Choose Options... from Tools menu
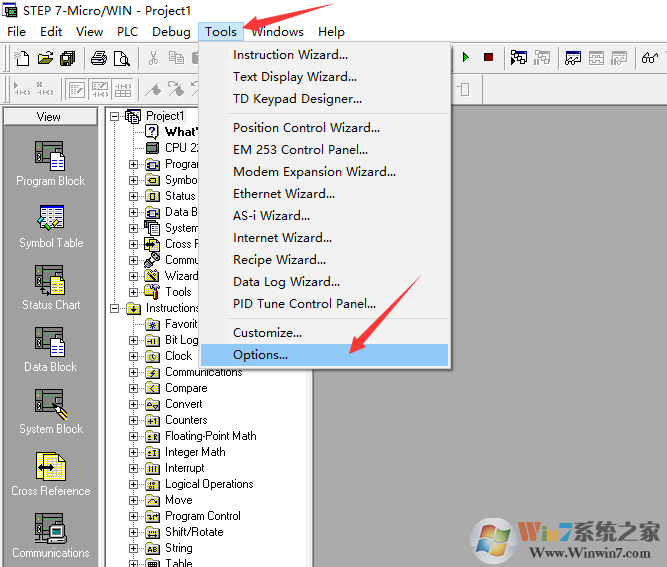This screenshot has width=667, height=567. click(260, 355)
